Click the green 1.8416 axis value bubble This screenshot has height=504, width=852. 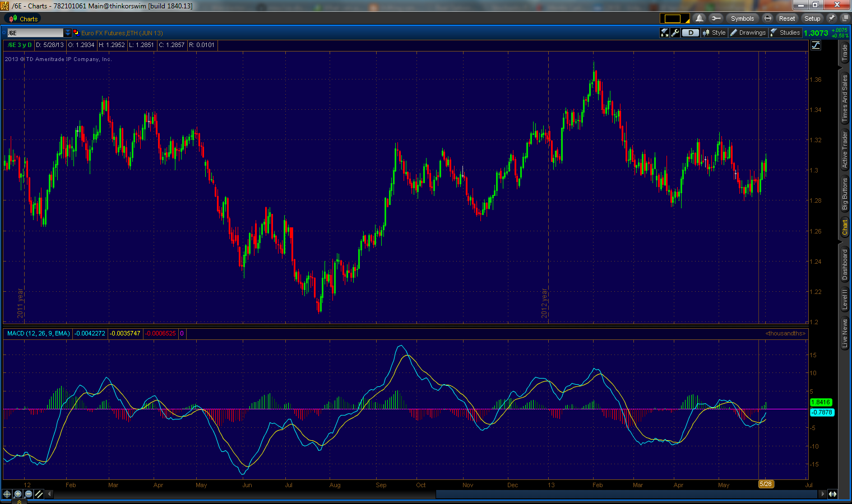pos(821,402)
